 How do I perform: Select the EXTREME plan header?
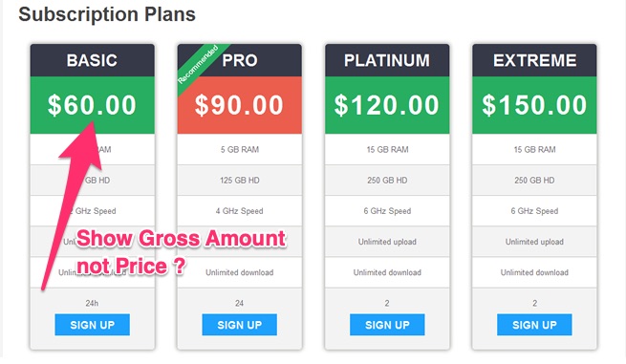click(534, 60)
